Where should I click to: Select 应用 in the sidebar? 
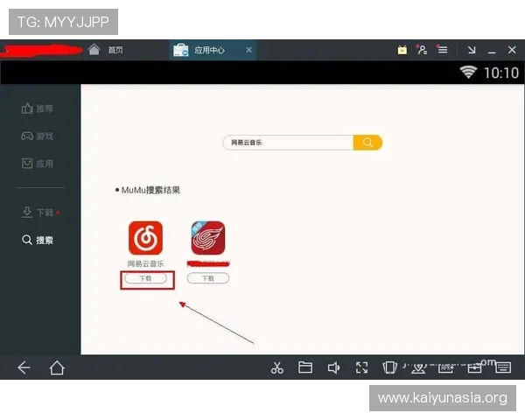tap(38, 164)
